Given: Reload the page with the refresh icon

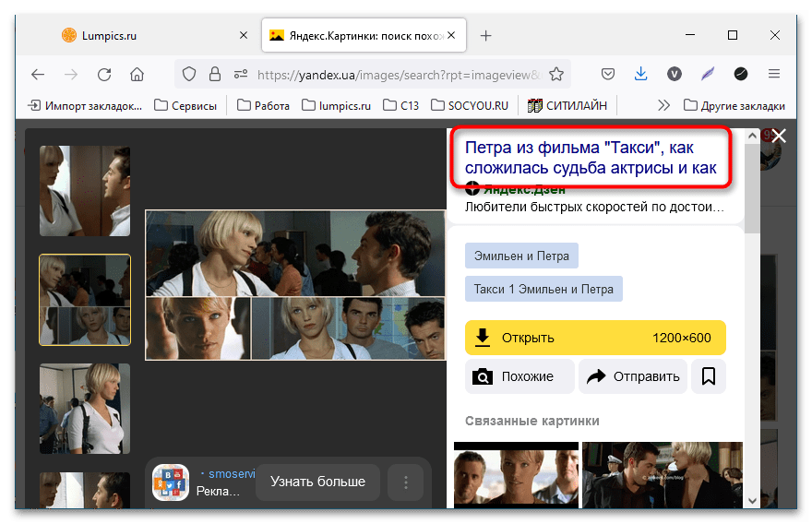Looking at the screenshot, I should (x=104, y=75).
